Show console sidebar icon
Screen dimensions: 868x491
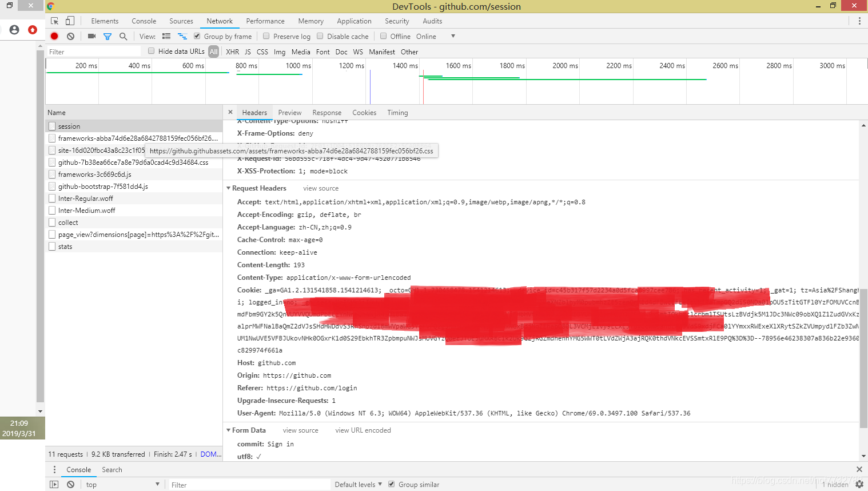pos(54,485)
